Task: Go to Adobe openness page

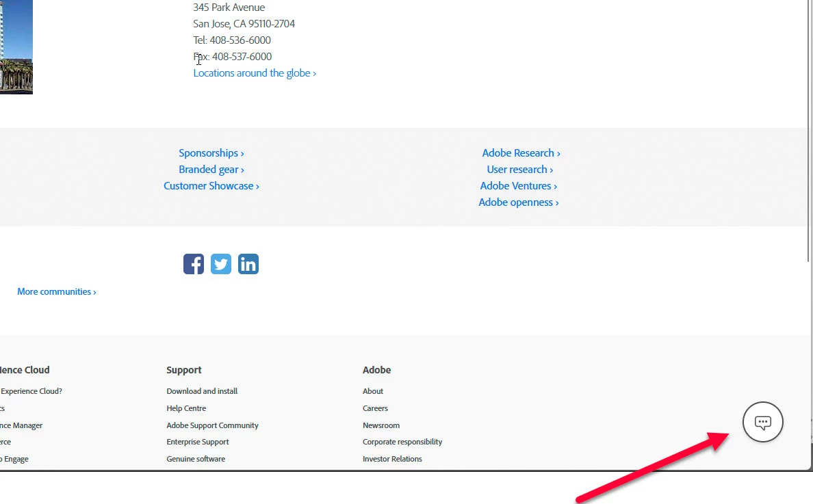Action: (519, 202)
